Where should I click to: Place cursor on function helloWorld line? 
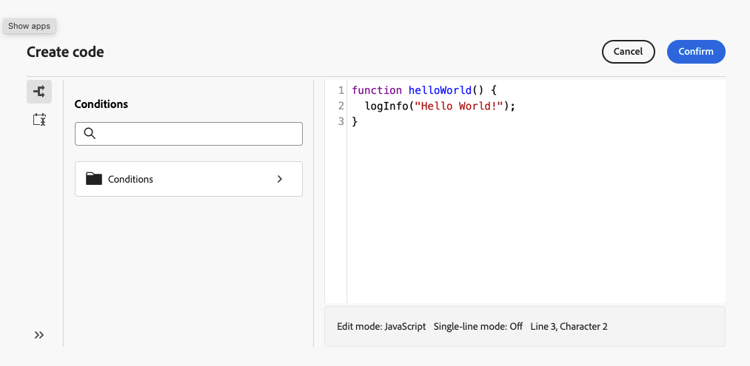424,90
